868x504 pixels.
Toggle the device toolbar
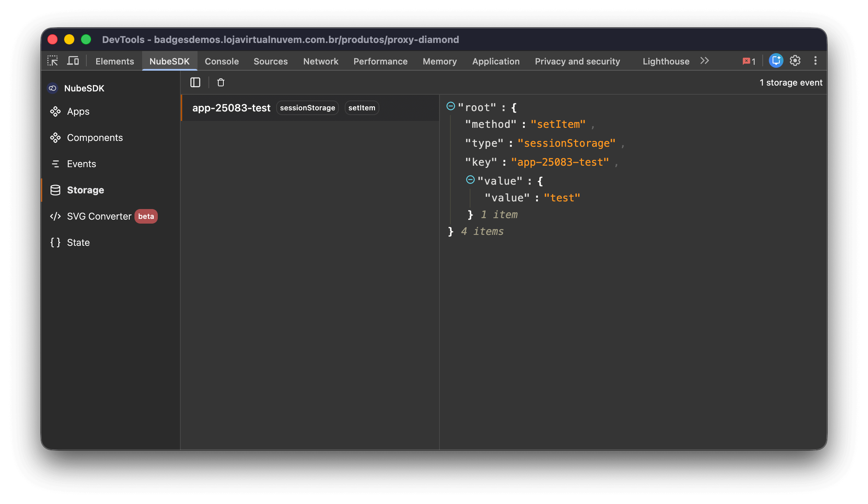pyautogui.click(x=73, y=60)
